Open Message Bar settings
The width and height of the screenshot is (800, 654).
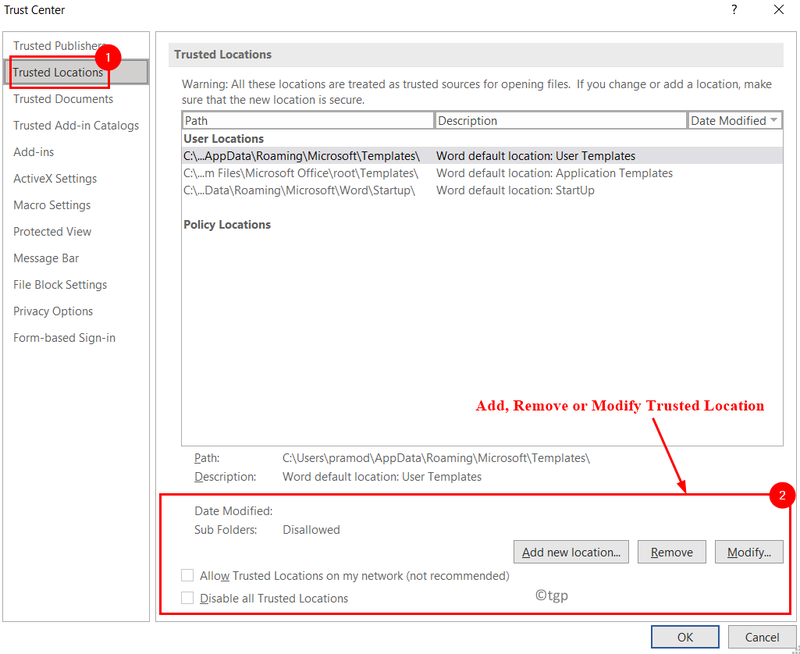click(x=46, y=258)
